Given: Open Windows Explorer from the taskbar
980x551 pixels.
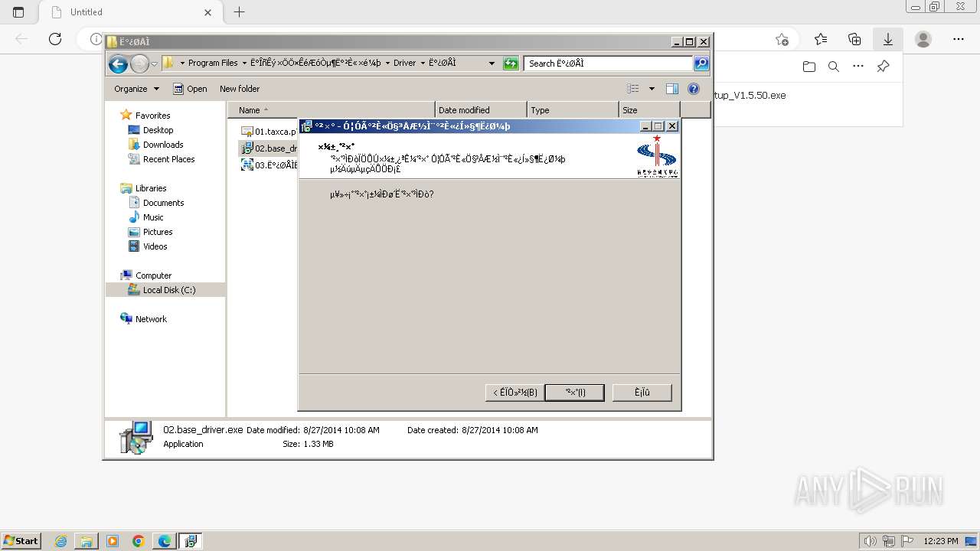Looking at the screenshot, I should (x=87, y=541).
